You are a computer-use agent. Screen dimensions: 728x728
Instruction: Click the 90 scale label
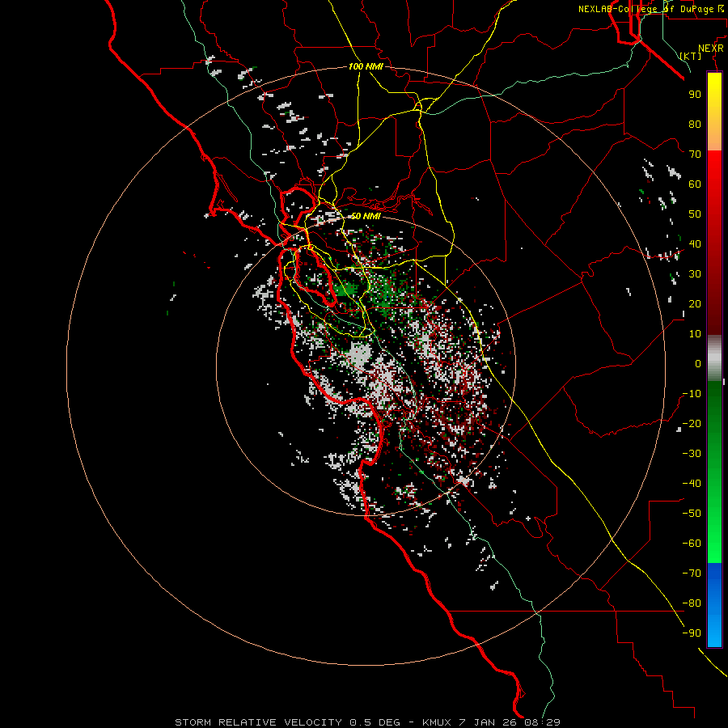pos(695,95)
